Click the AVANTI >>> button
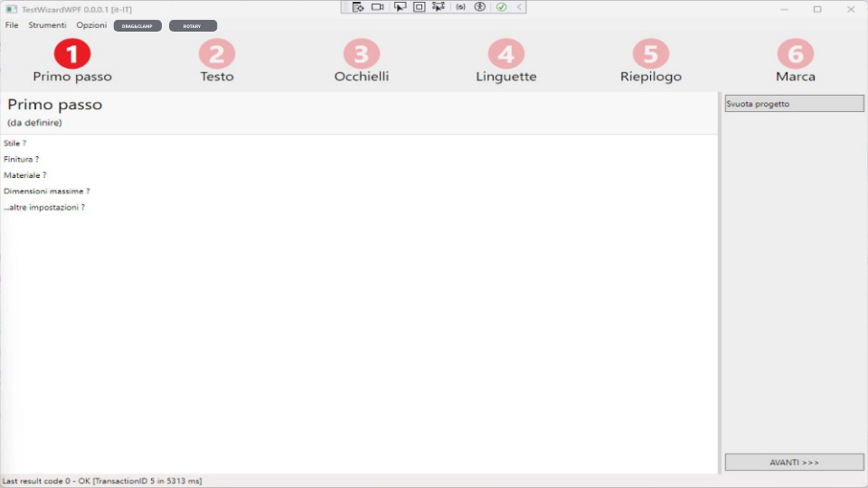The width and height of the screenshot is (868, 488). click(x=794, y=463)
